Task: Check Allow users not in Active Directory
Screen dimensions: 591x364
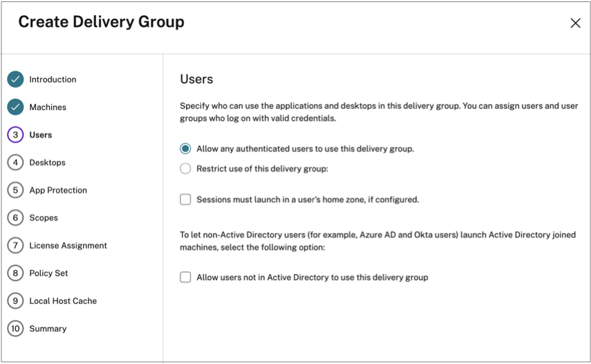Action: (185, 277)
